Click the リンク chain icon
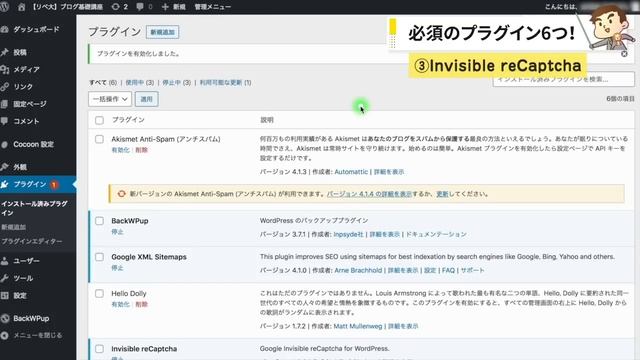 4,87
